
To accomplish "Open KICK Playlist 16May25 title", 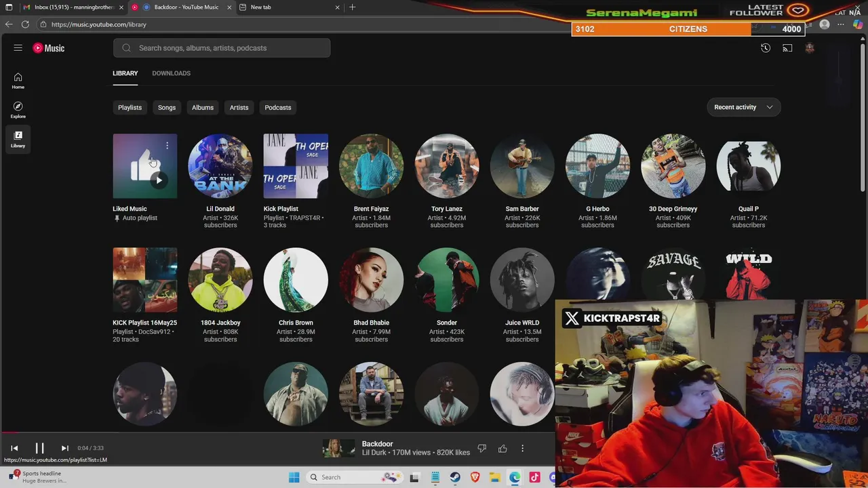I will (x=145, y=323).
